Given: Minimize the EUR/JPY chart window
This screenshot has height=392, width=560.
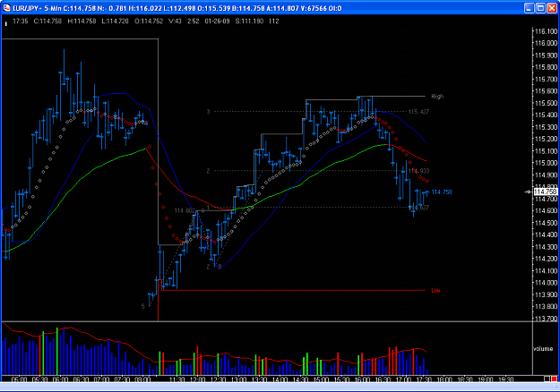Looking at the screenshot, I should point(530,8).
